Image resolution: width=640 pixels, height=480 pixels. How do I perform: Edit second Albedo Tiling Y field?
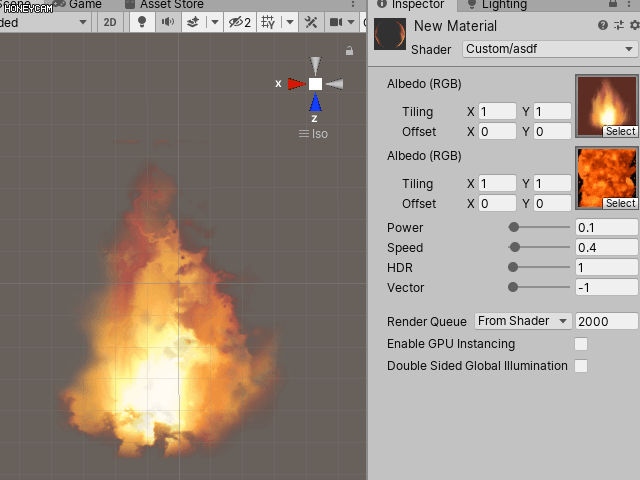click(552, 183)
